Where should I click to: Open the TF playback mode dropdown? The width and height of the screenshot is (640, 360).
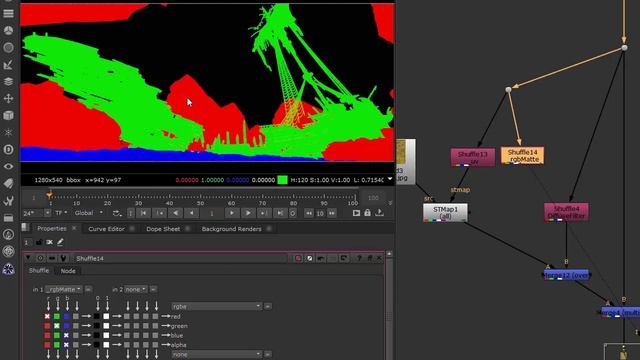pyautogui.click(x=61, y=213)
